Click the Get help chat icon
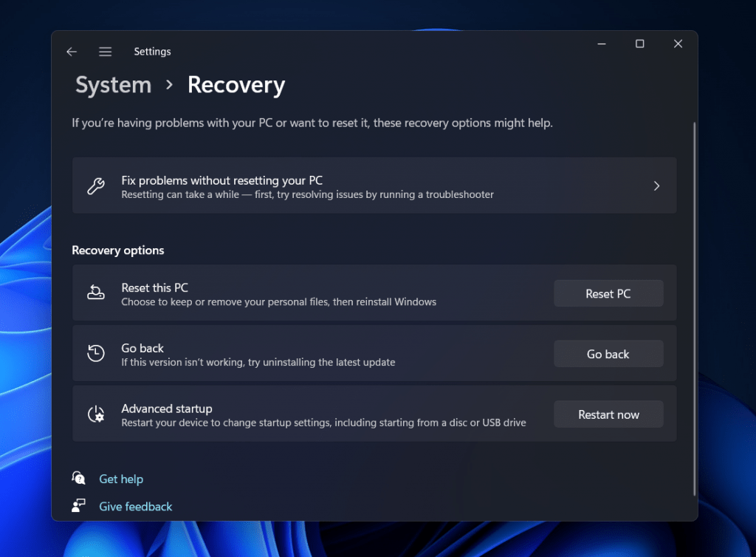Screen dimensions: 756x557 [x=79, y=479]
